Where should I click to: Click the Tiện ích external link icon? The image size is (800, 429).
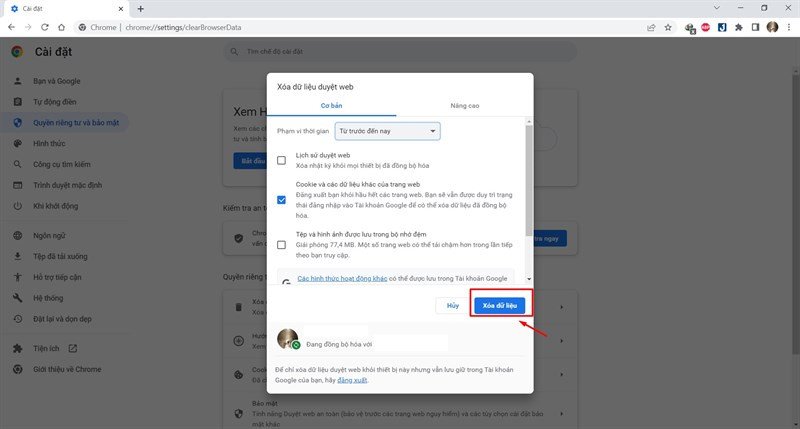[x=72, y=348]
